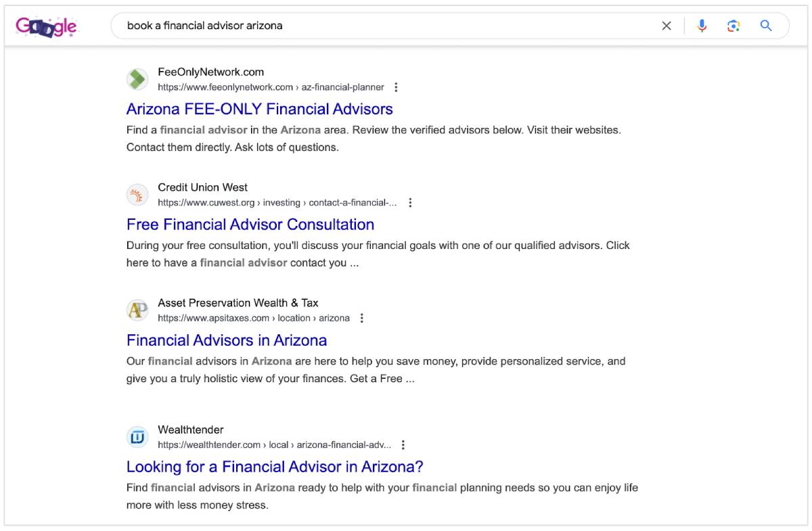Click the Asset Preservation Wealth & Tax favicon
This screenshot has width=812, height=531.
137,310
